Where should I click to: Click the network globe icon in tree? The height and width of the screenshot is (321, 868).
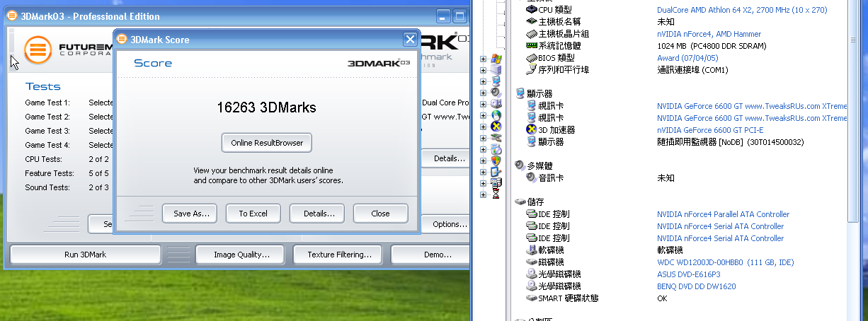tap(496, 115)
